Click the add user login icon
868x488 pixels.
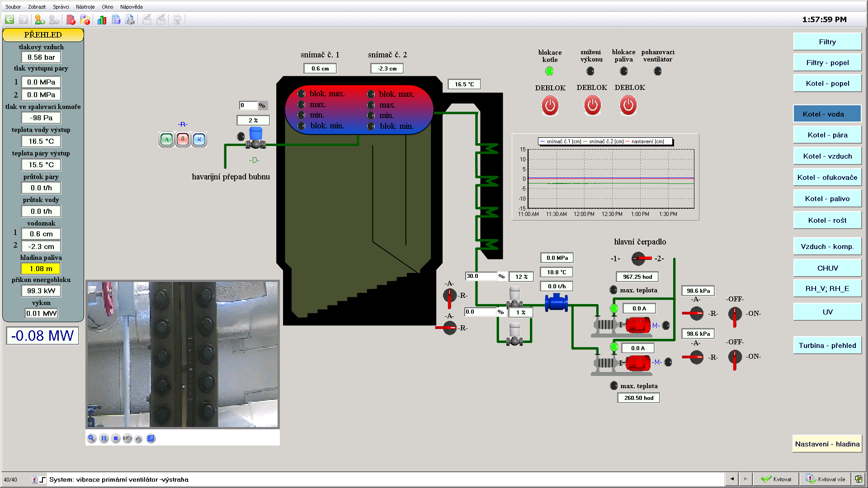coord(40,19)
